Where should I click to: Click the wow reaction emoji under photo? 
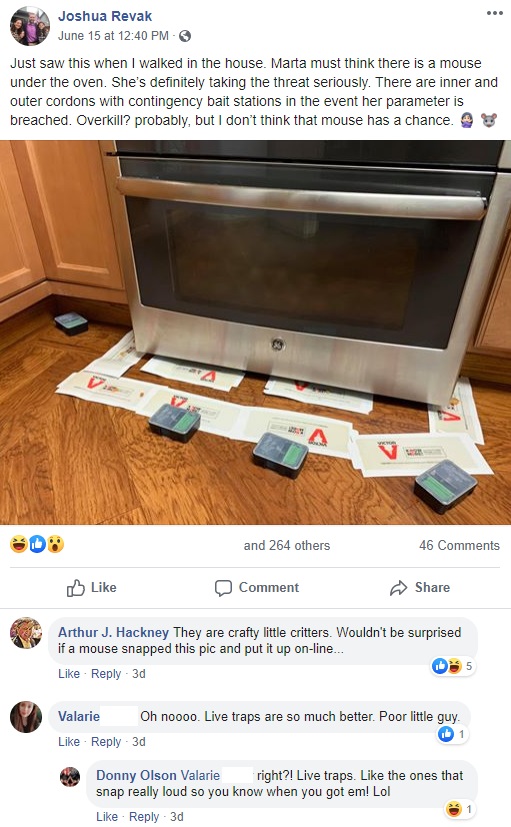tap(55, 544)
